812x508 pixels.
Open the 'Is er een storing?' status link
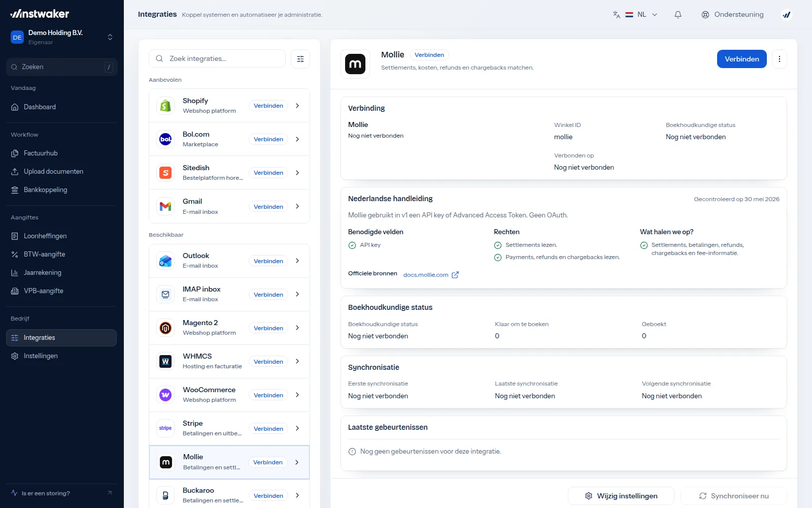[61, 493]
